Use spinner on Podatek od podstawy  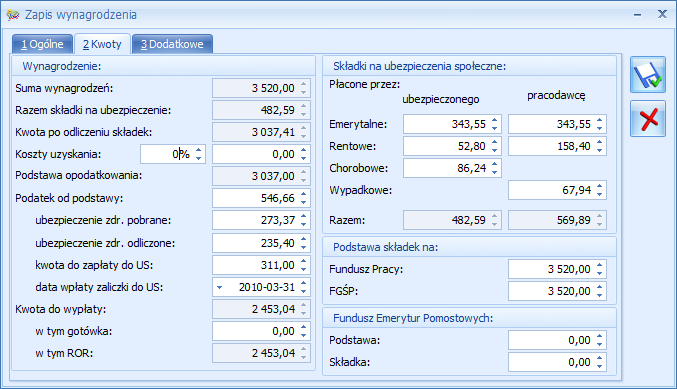(x=304, y=198)
